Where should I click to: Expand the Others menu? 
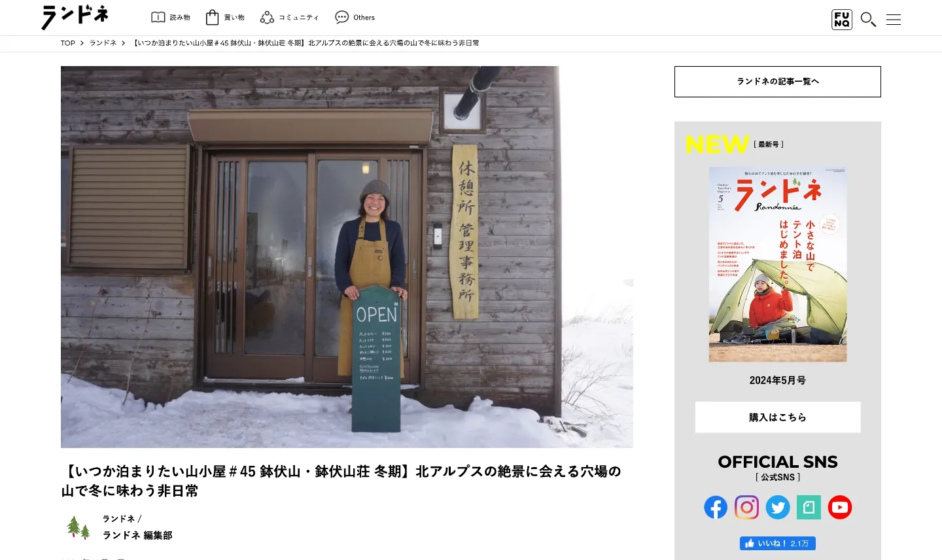[355, 18]
